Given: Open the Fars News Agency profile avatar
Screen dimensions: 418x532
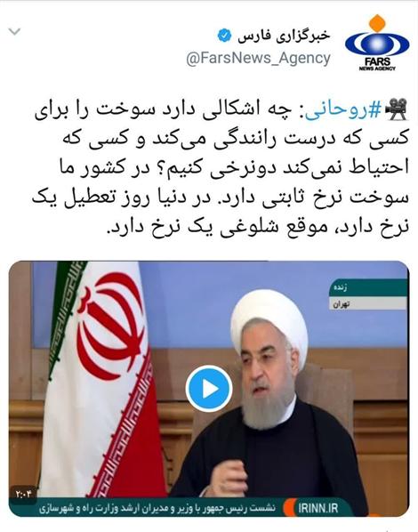Looking at the screenshot, I should [377, 43].
